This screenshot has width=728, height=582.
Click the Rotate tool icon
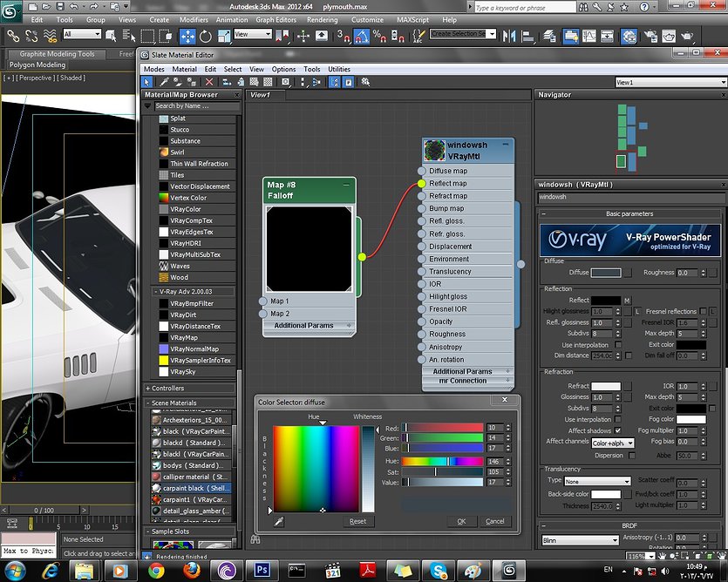tap(207, 37)
